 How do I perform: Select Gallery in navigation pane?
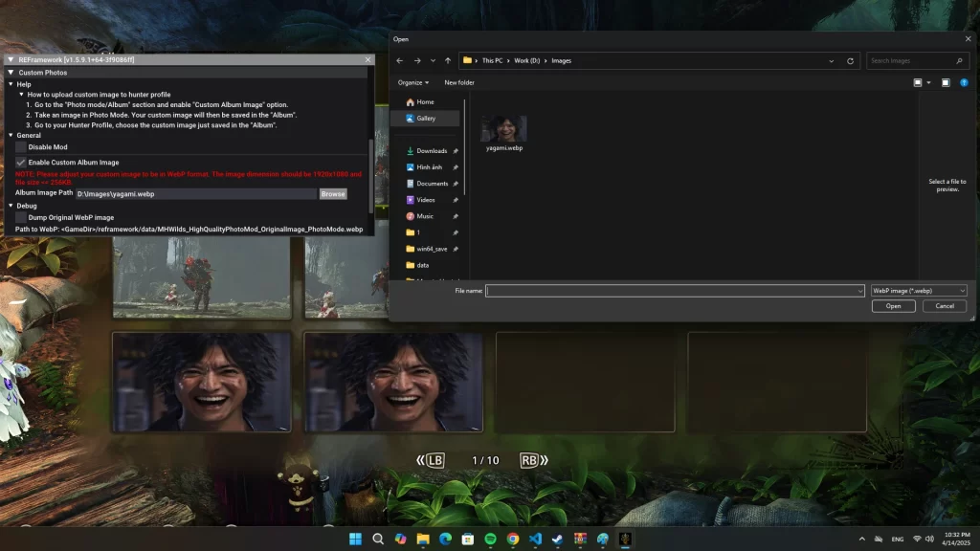point(426,118)
